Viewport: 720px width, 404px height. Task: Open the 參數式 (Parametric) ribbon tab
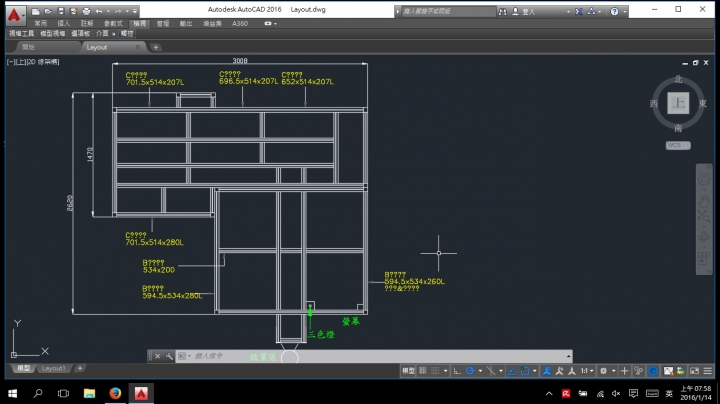tap(113, 23)
